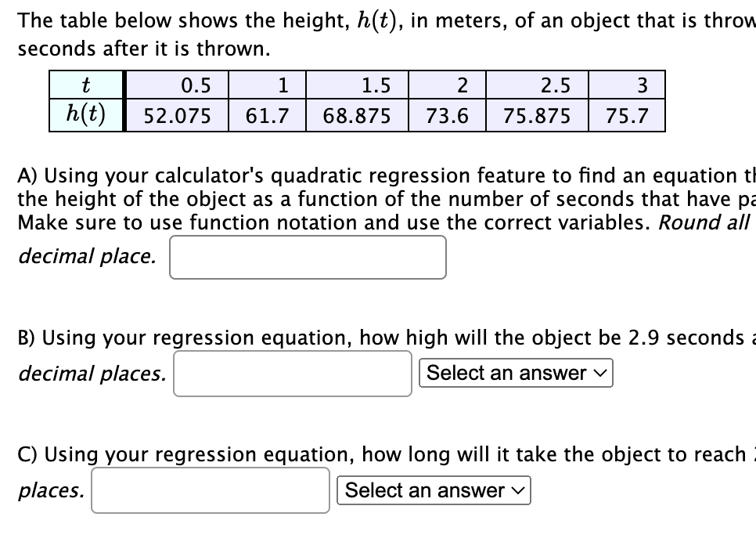Click the dropdown chevron next to Part C answer box
756x542 pixels.
click(517, 490)
